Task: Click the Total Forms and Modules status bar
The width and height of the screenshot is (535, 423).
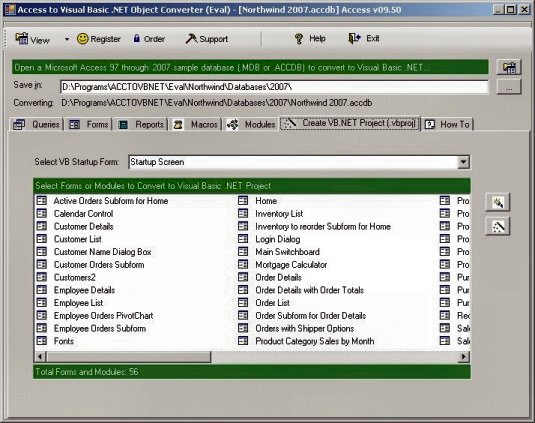Action: tap(252, 372)
